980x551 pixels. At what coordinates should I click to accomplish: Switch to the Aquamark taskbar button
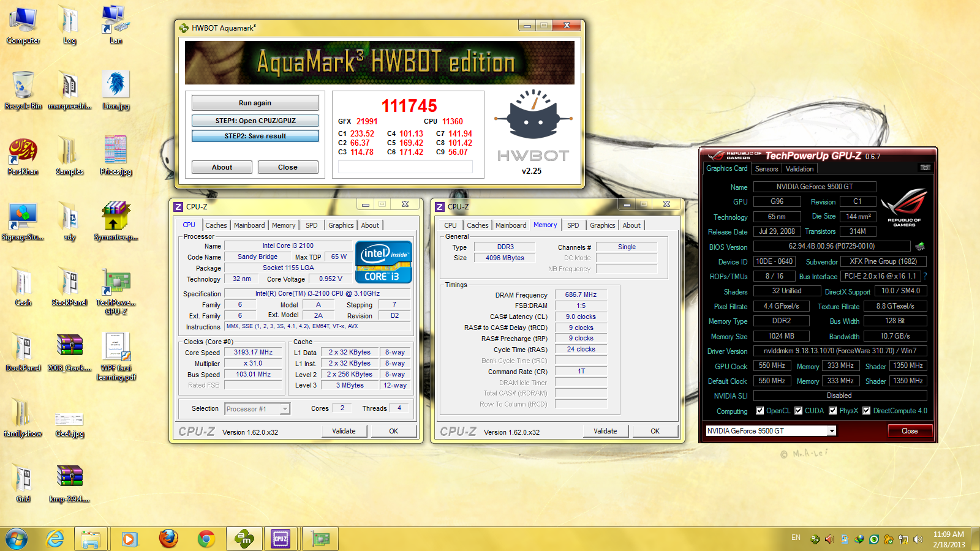pyautogui.click(x=244, y=539)
